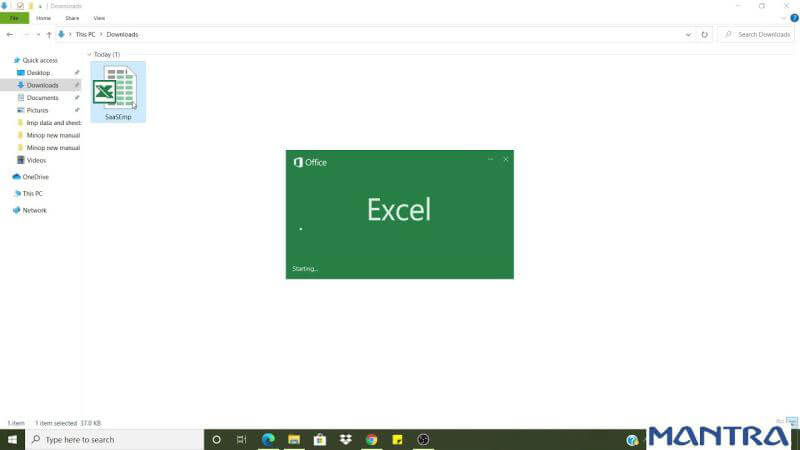This screenshot has width=800, height=450.
Task: Click the Microsoft Edge taskbar icon
Action: pos(268,439)
